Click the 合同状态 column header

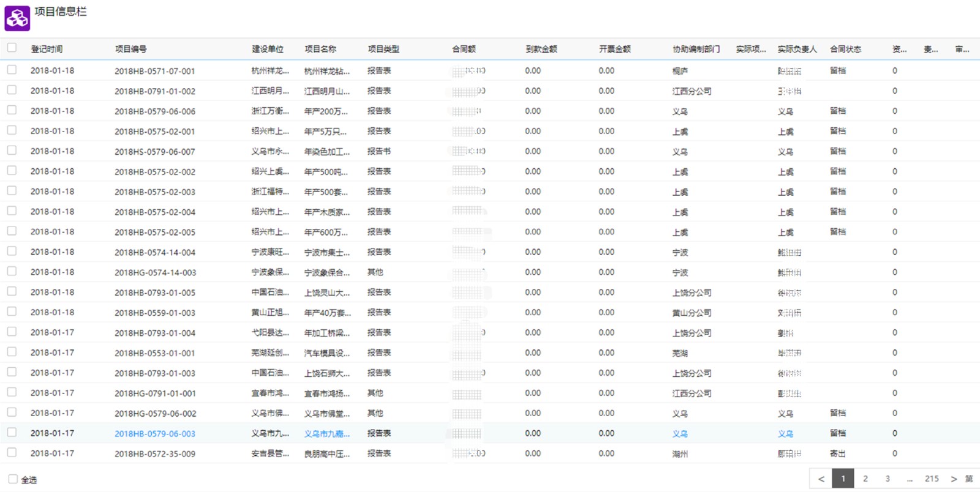tap(846, 49)
